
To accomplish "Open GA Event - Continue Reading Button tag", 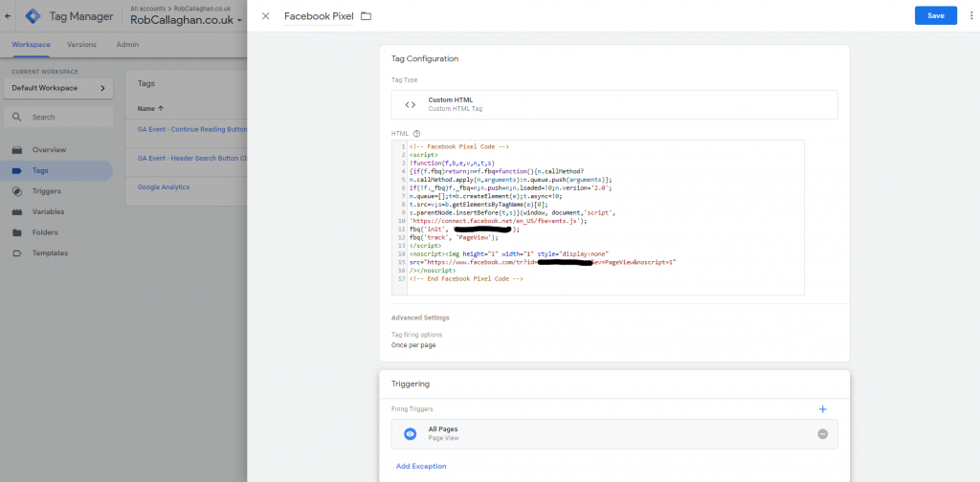I will pyautogui.click(x=191, y=129).
